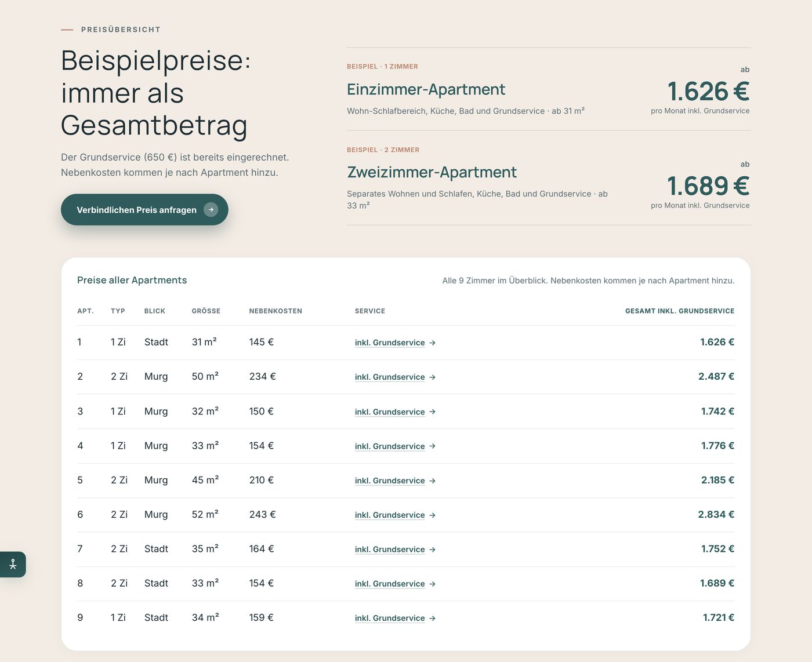The image size is (812, 662).
Task: Click the Preisübersicht section label
Action: 121,30
